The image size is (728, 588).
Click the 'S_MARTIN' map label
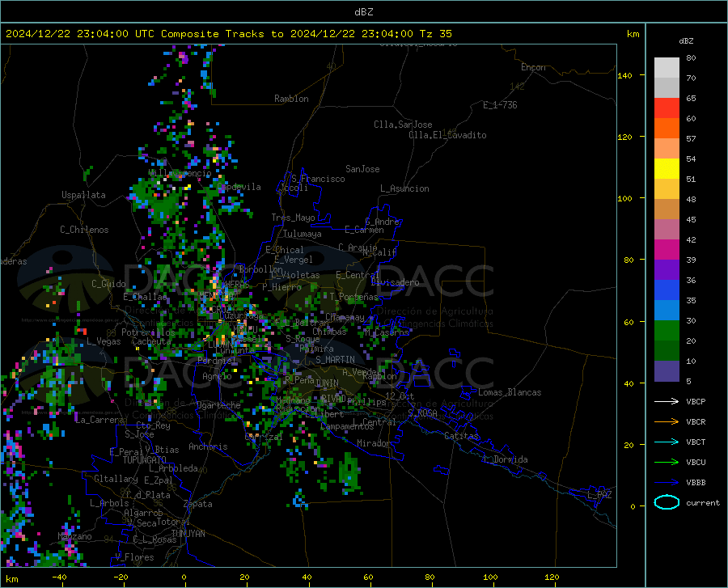coord(335,360)
